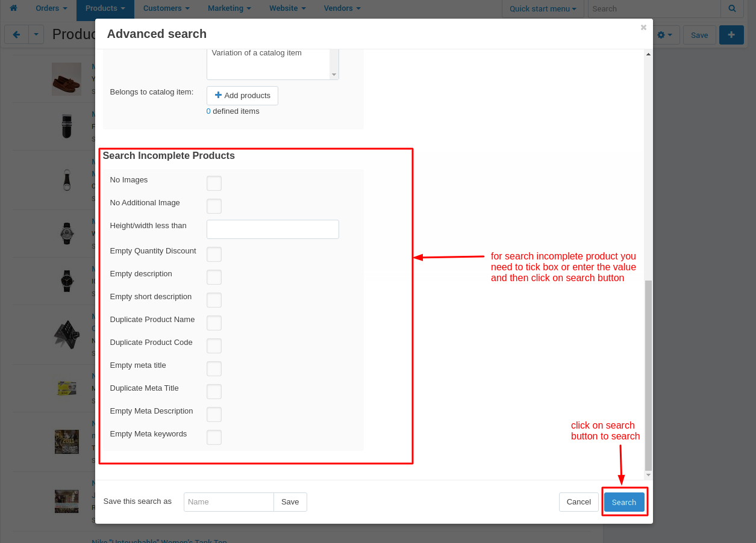This screenshot has height=543, width=756.
Task: Click the brown shoes product thumbnail
Action: [x=66, y=79]
